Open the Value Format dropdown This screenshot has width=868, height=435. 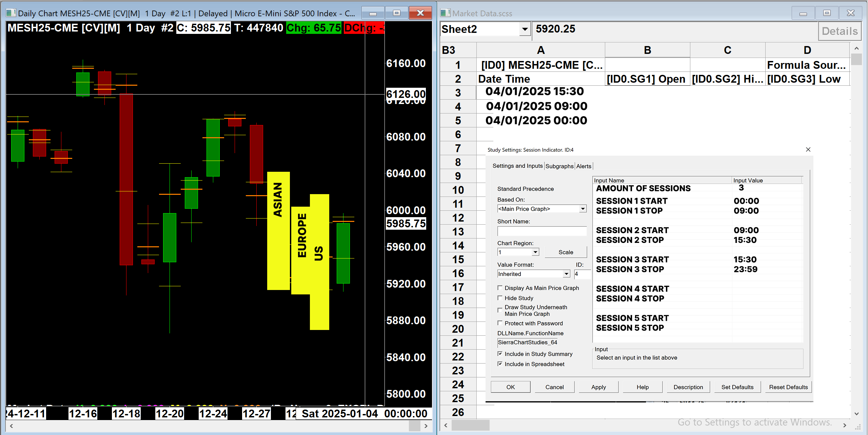pos(566,274)
